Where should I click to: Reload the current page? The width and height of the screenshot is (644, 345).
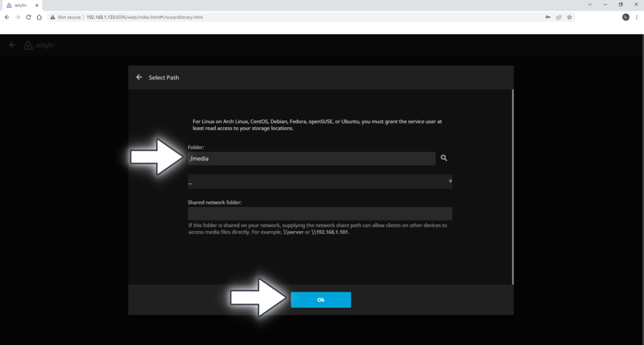point(28,17)
